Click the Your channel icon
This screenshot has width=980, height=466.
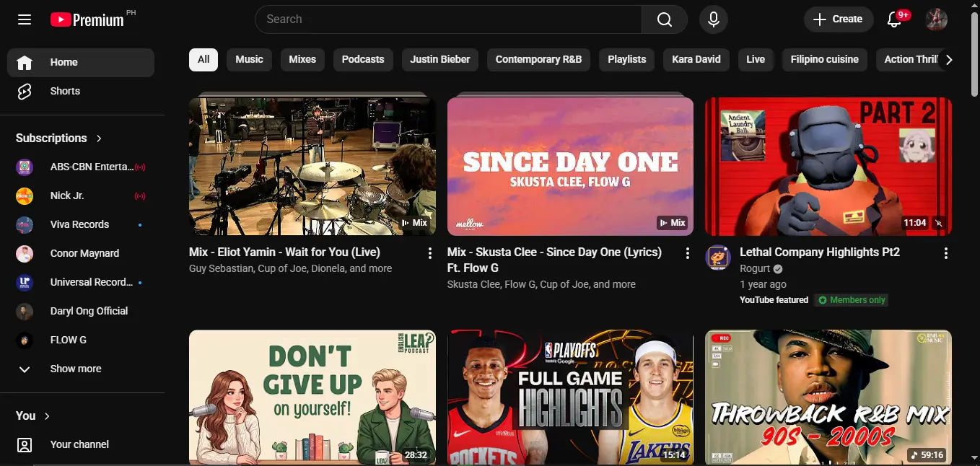pyautogui.click(x=25, y=444)
